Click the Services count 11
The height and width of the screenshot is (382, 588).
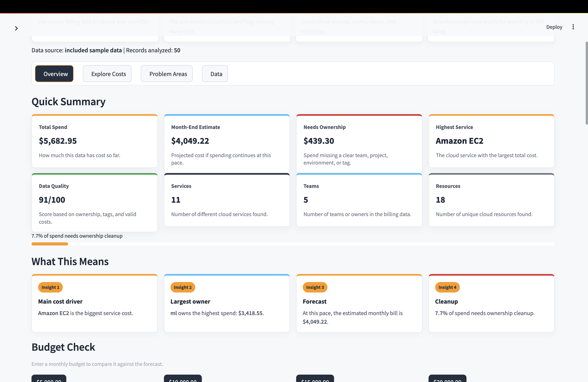click(176, 200)
